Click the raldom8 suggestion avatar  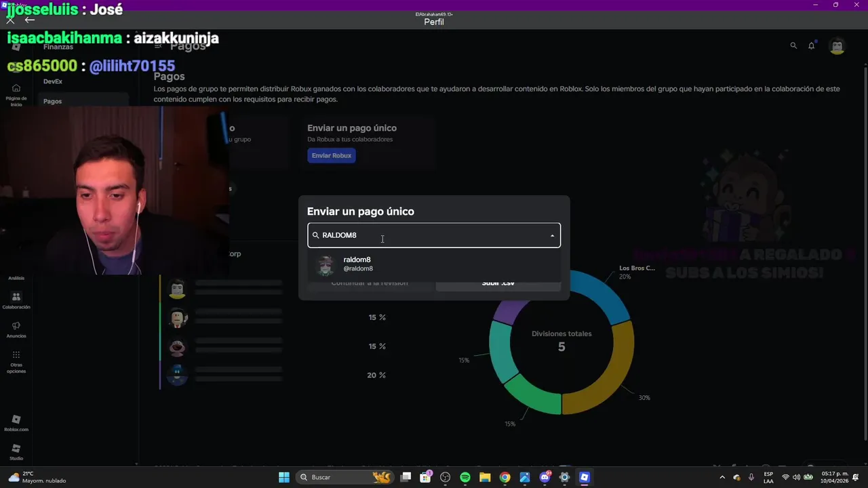point(325,265)
